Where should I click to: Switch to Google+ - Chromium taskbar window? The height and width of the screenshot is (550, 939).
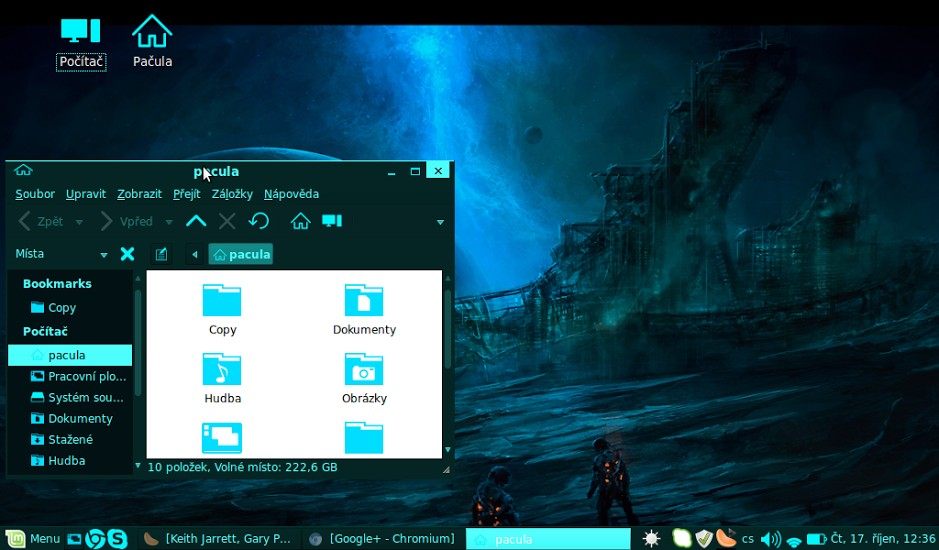381,539
